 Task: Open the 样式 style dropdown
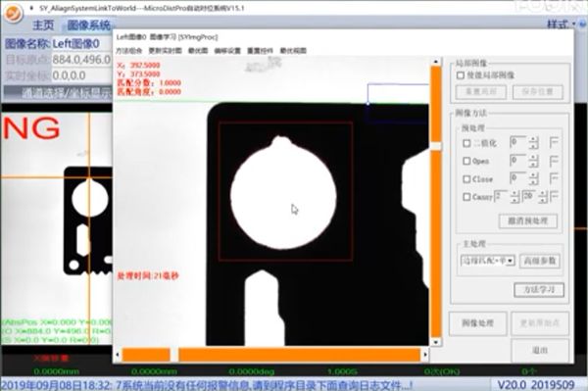tap(561, 24)
